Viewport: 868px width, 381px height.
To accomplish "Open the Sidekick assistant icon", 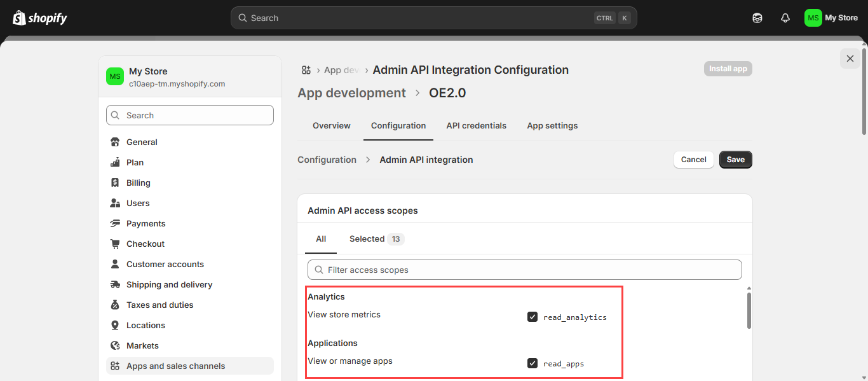I will coord(757,18).
